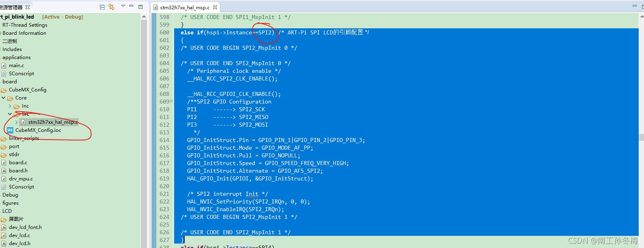Open main.c file
This screenshot has height=248, width=644.
click(16, 65)
